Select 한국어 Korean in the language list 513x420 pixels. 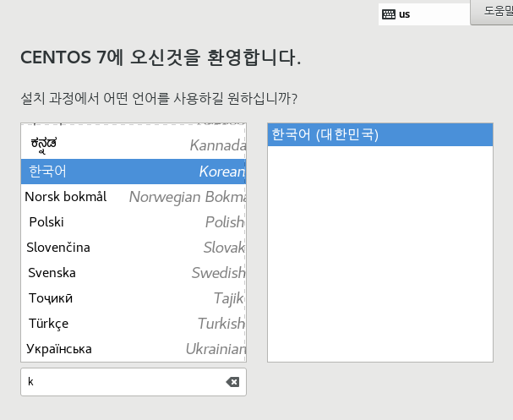pos(134,172)
